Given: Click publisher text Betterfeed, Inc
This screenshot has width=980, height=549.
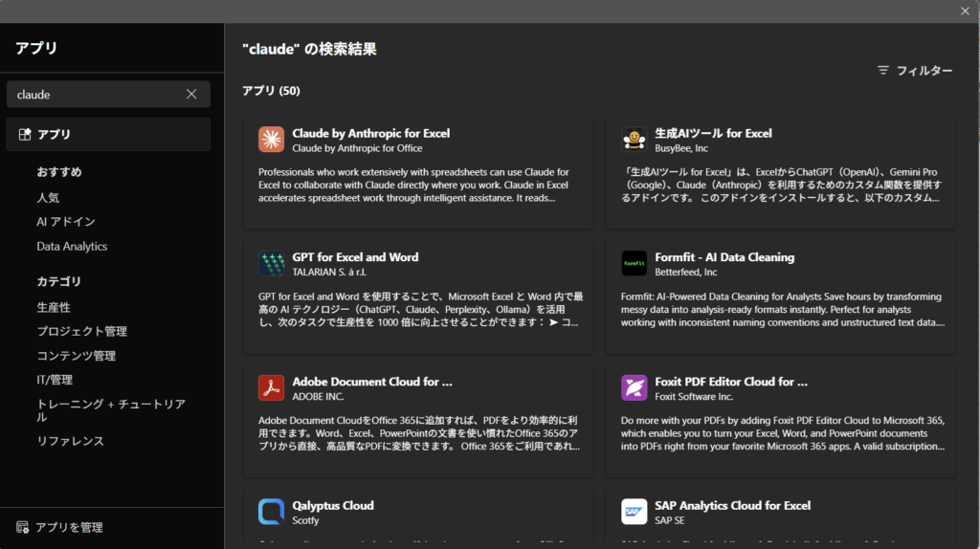Looking at the screenshot, I should click(x=685, y=272).
